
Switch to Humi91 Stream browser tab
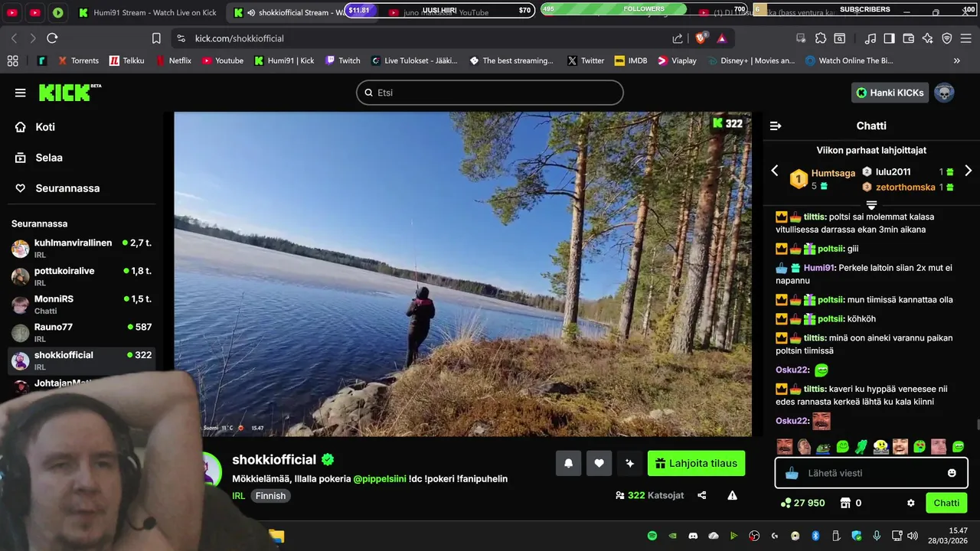click(148, 13)
